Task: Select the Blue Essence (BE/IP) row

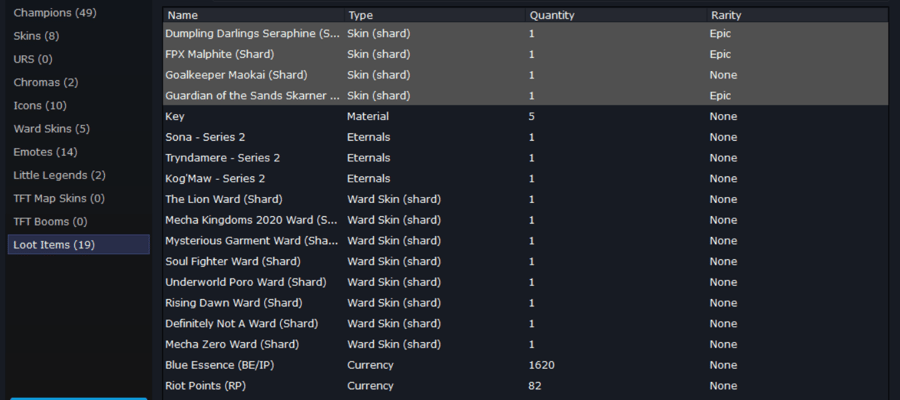Action: [x=526, y=365]
